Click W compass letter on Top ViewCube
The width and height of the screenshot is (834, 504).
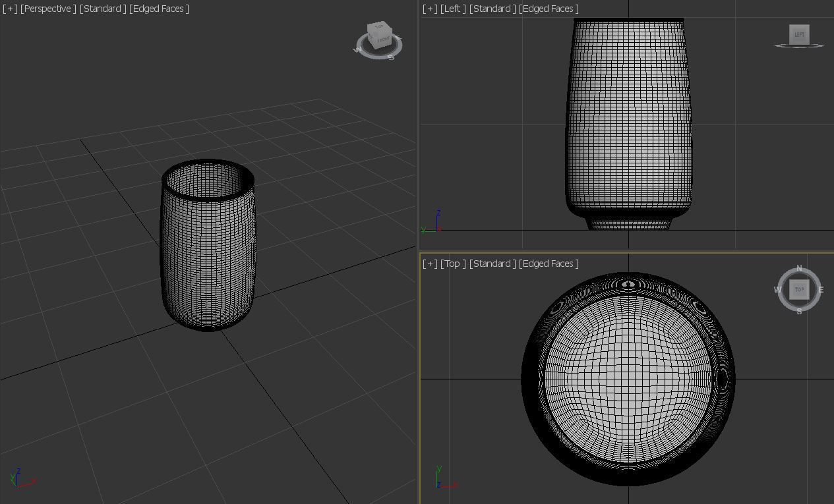tap(777, 290)
